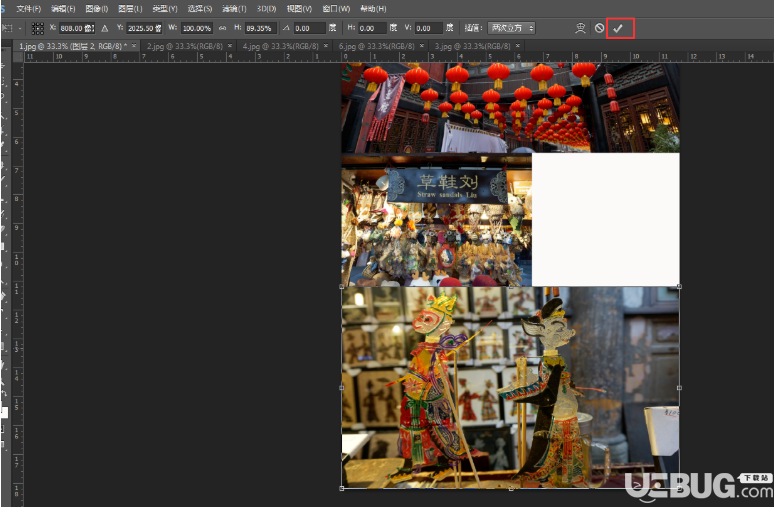Click the top-left transform handle of puppet image
This screenshot has width=774, height=507.
[342, 286]
